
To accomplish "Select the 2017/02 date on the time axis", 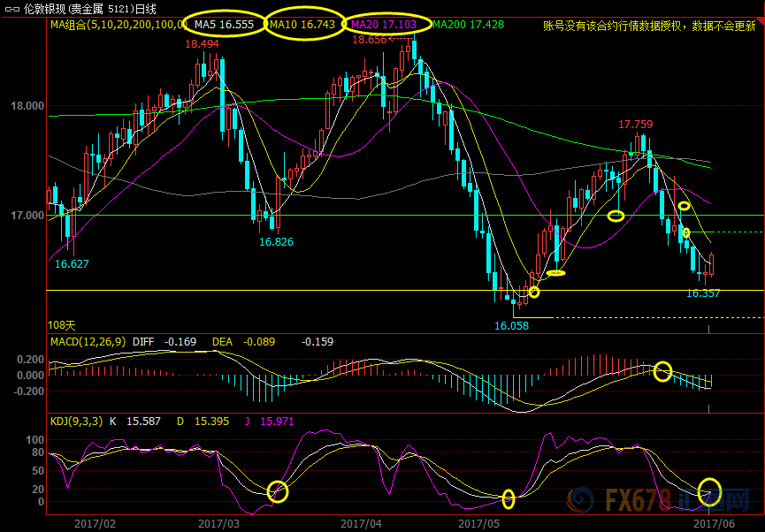I will click(x=95, y=524).
